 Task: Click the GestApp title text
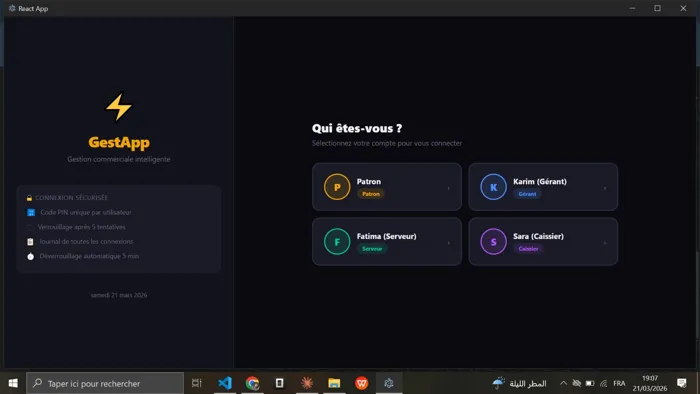point(119,142)
